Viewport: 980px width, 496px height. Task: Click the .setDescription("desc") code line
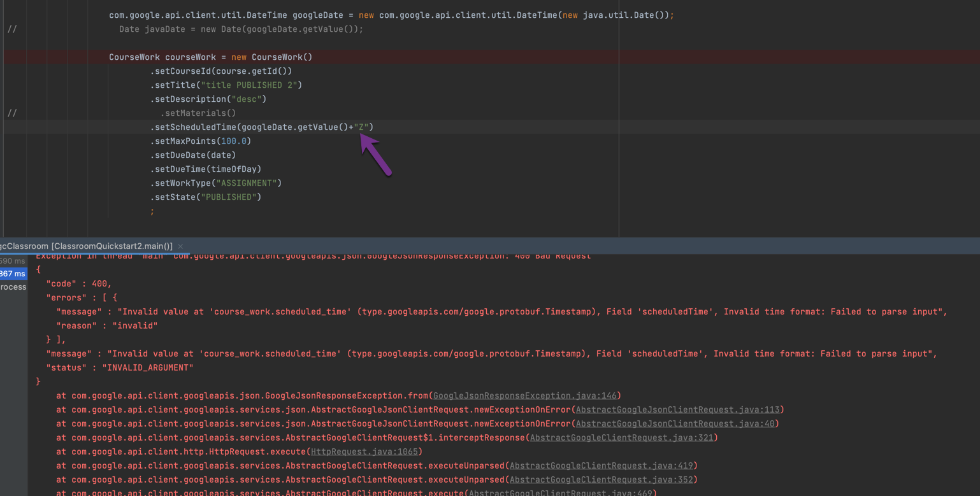point(208,99)
